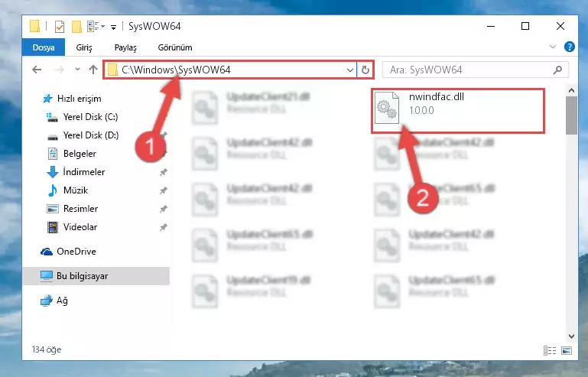Switch to details view icon in status bar

pyautogui.click(x=549, y=350)
